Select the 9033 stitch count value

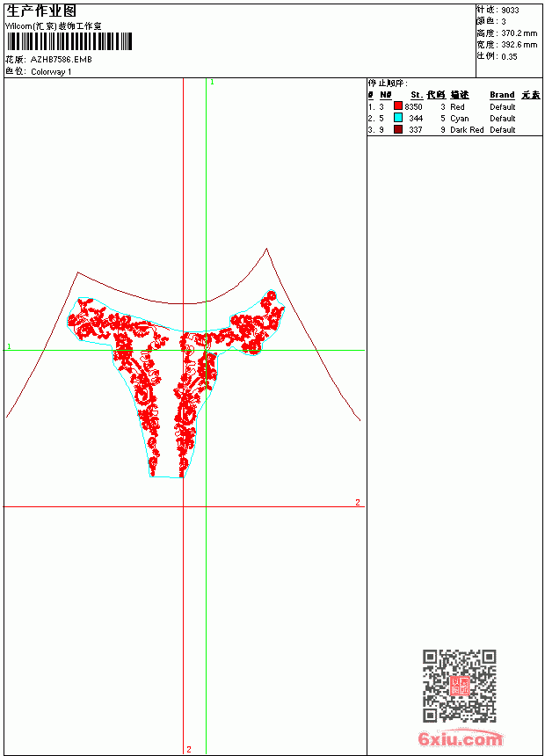coord(510,11)
